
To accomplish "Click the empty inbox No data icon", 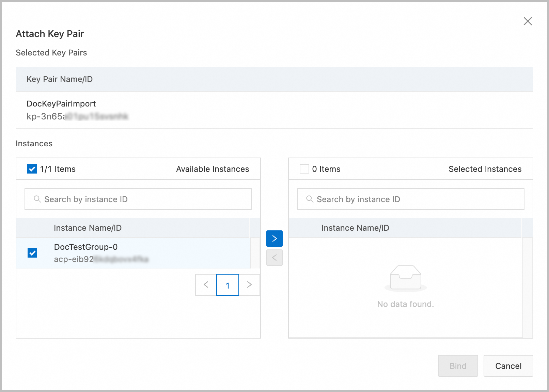I will pos(405,278).
